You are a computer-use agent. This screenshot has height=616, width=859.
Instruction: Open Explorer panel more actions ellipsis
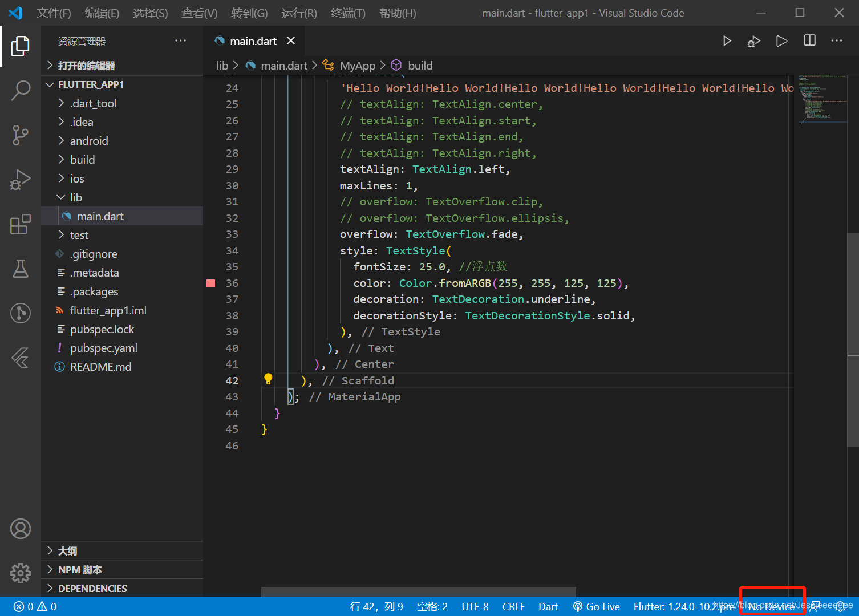click(x=180, y=40)
